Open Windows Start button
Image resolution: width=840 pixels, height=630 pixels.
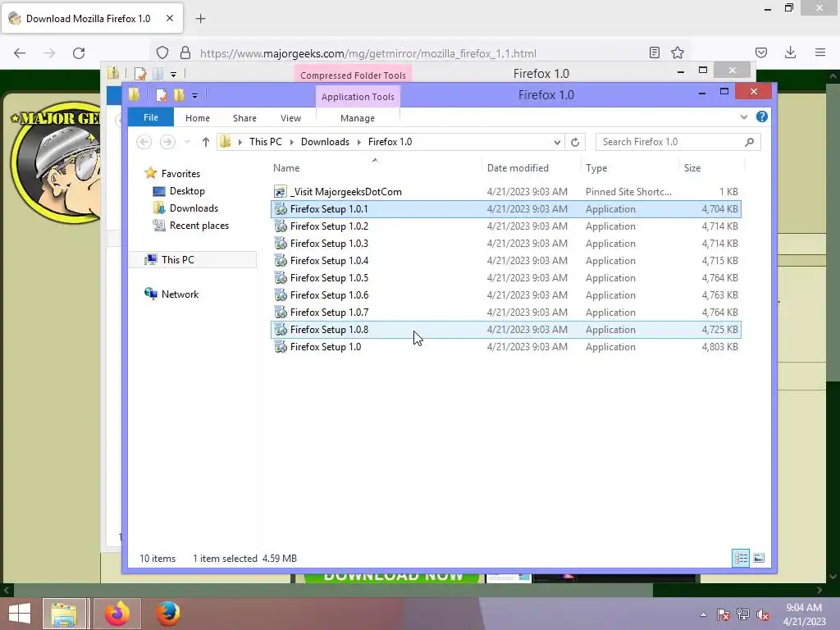pyautogui.click(x=20, y=614)
